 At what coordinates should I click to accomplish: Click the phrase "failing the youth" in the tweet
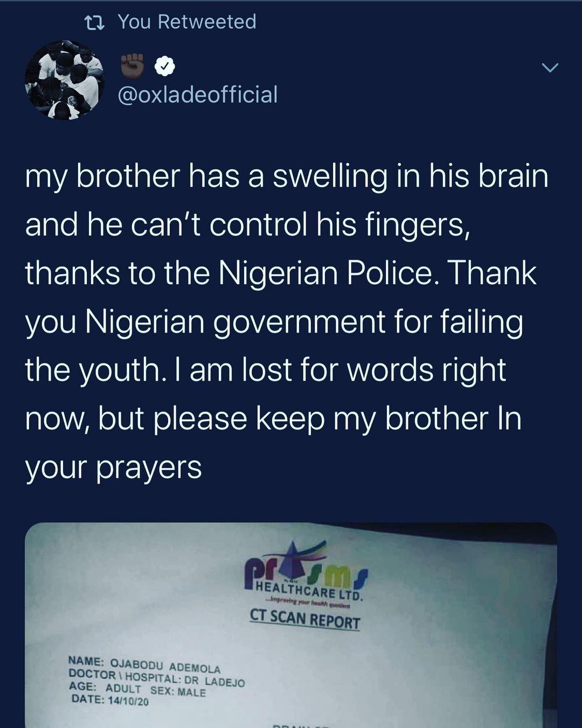tap(274, 346)
